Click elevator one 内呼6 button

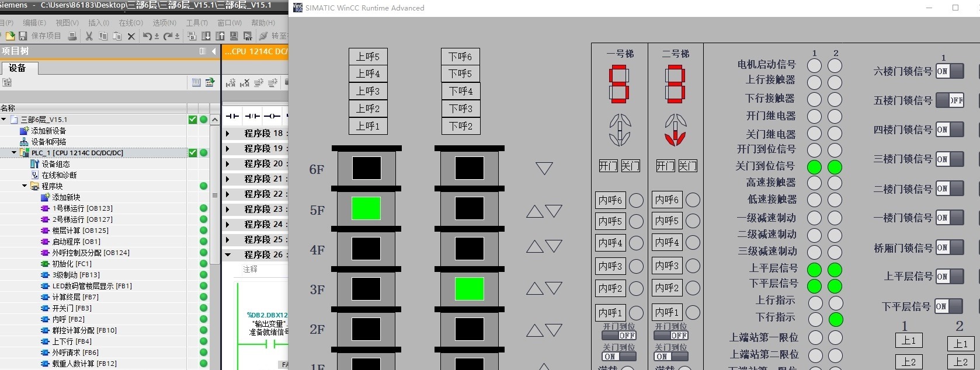pos(610,200)
